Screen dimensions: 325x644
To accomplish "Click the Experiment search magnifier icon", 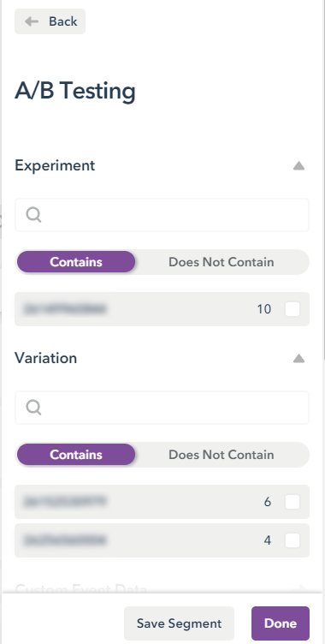I will (33, 214).
